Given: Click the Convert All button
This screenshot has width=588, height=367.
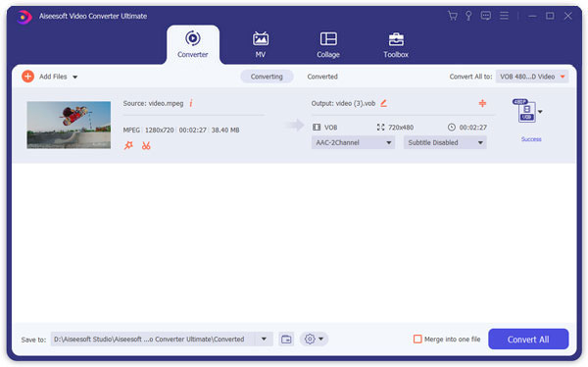Looking at the screenshot, I should point(528,340).
